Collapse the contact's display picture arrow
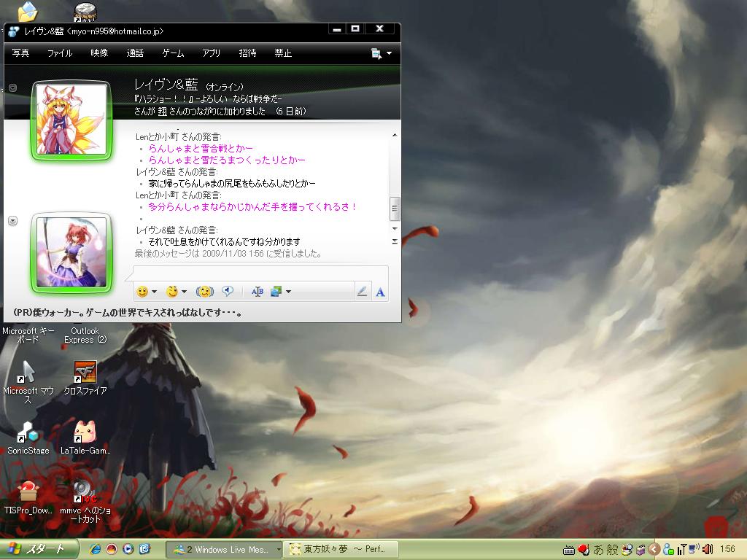This screenshot has height=560, width=747. point(13,87)
